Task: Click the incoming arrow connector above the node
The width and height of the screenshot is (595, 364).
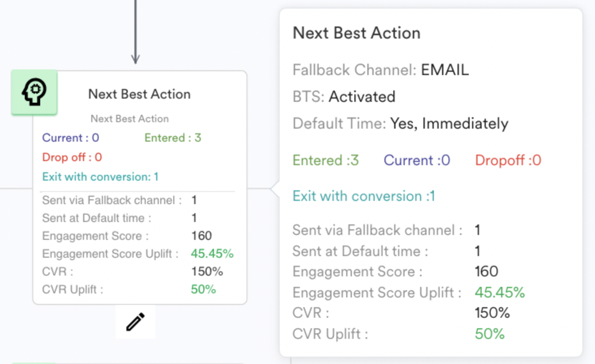Action: tap(136, 32)
